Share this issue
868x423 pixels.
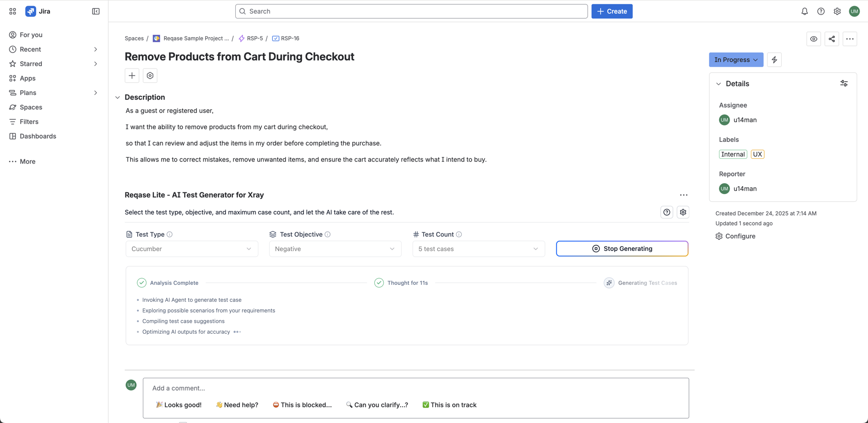point(831,39)
